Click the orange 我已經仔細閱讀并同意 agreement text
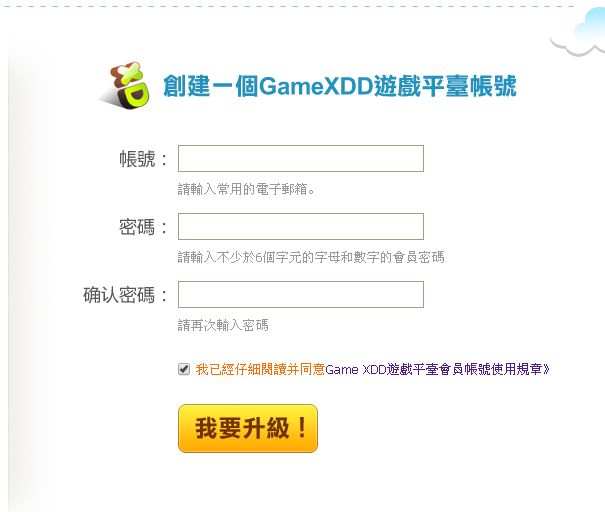This screenshot has width=605, height=512. tap(260, 370)
